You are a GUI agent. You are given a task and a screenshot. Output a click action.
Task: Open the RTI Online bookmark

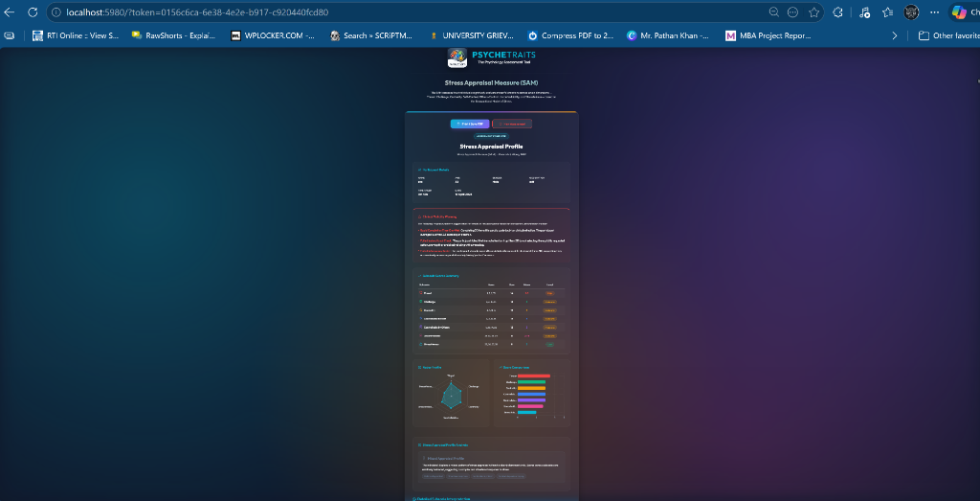click(x=76, y=35)
